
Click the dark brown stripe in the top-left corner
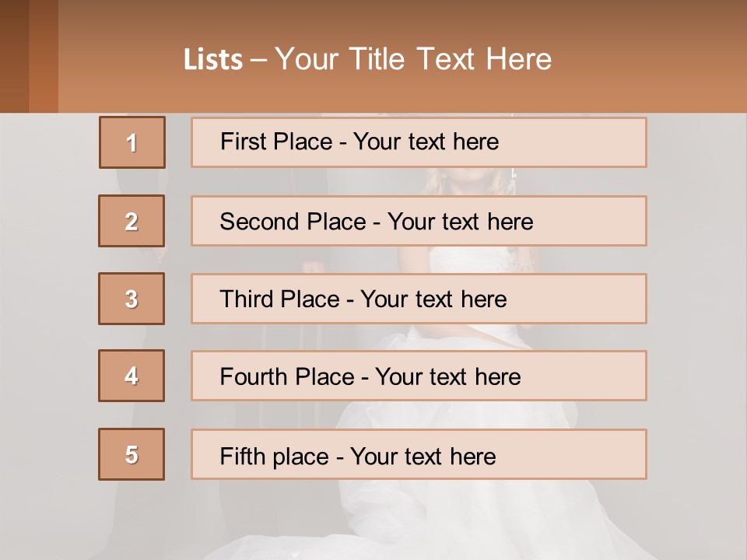tap(14, 56)
